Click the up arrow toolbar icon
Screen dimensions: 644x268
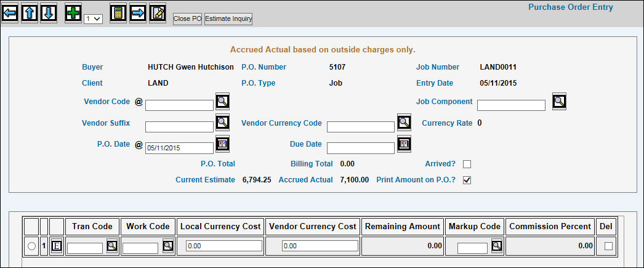click(x=29, y=13)
